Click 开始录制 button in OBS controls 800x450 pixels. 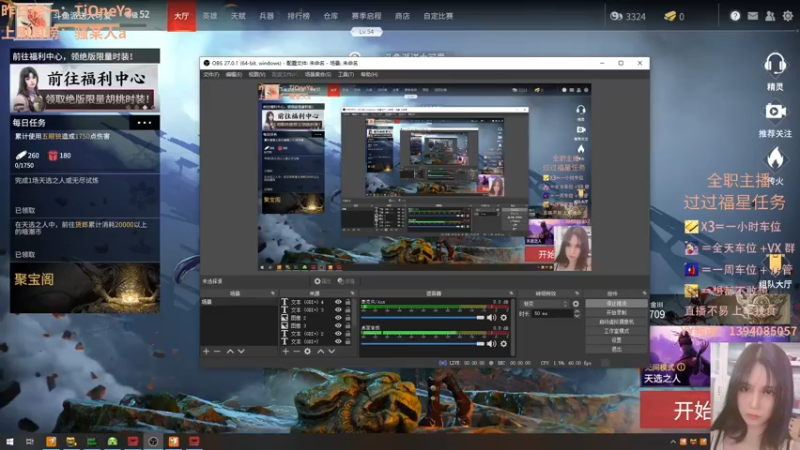click(x=616, y=312)
